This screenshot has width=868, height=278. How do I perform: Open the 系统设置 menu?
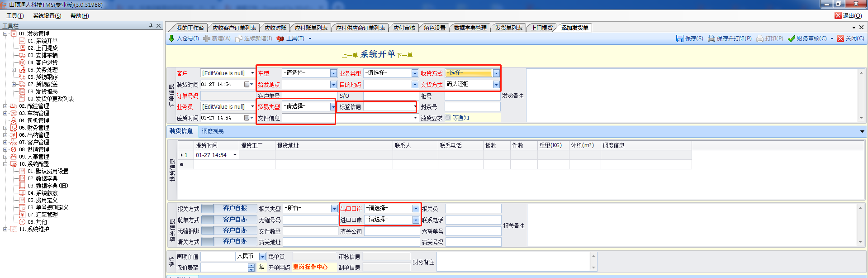pos(47,16)
